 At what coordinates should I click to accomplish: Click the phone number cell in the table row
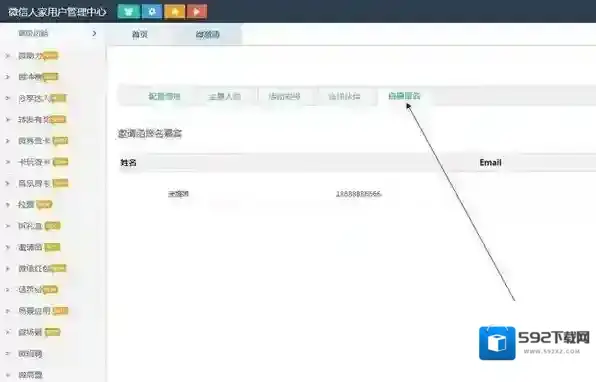[x=358, y=194]
